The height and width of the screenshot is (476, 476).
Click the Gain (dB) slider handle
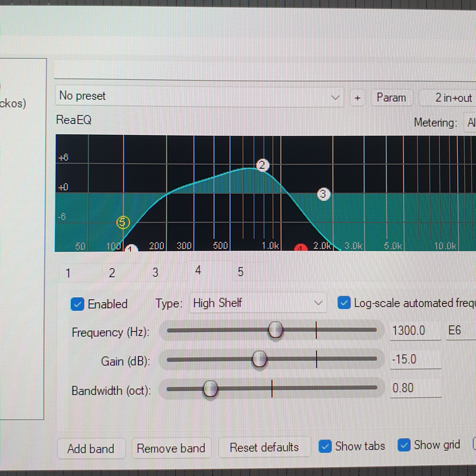pyautogui.click(x=259, y=359)
